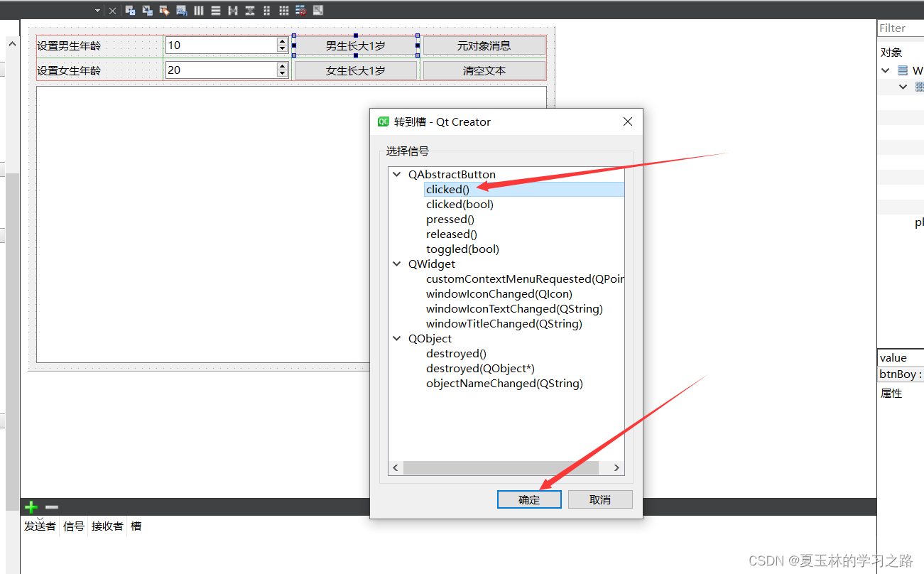Activate the Edit Tab Order icon

click(182, 10)
